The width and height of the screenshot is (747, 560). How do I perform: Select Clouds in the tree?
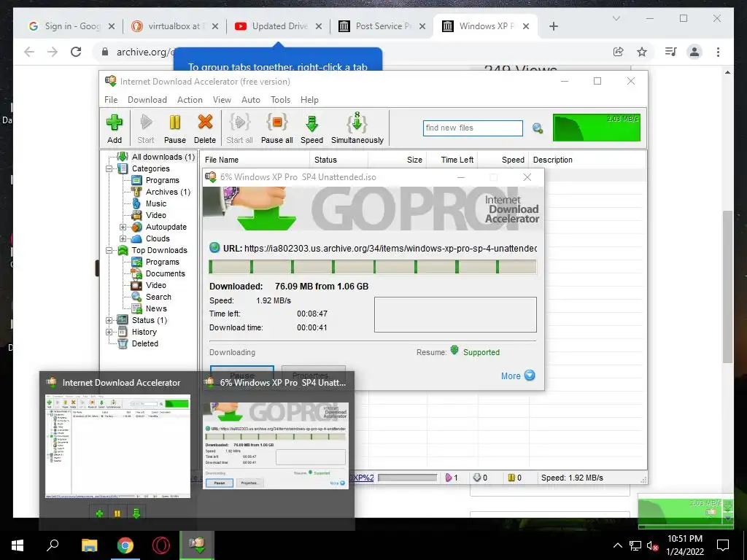[x=158, y=238]
